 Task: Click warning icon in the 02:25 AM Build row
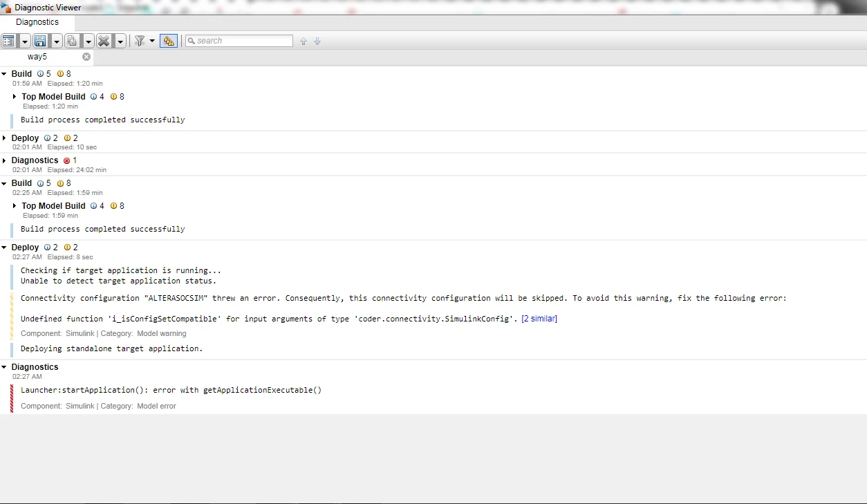60,183
